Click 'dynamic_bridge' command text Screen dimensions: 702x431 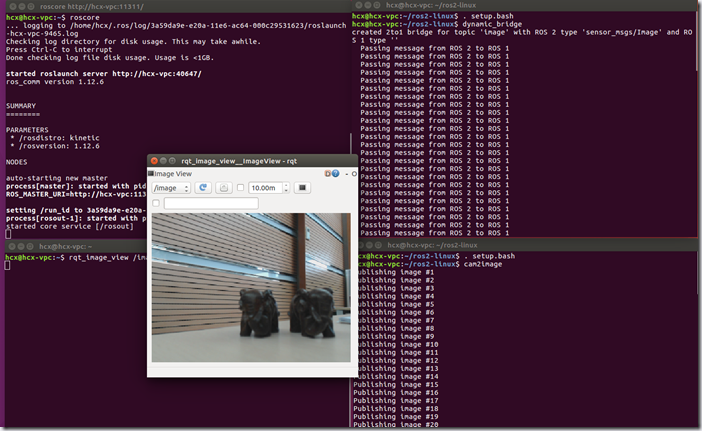(492, 24)
